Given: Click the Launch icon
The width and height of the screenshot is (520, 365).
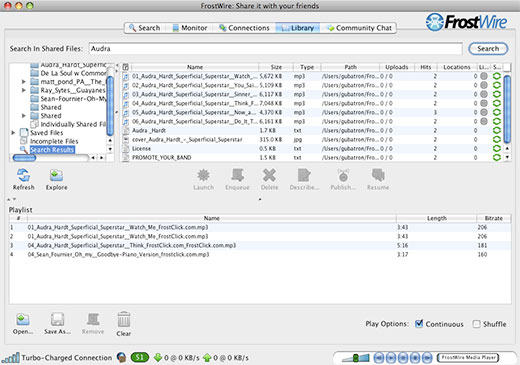Looking at the screenshot, I should (203, 175).
